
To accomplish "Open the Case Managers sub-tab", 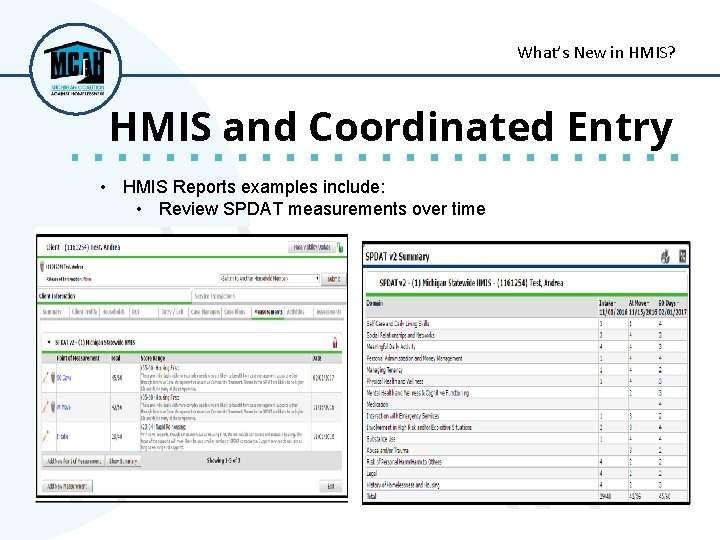I will [205, 312].
